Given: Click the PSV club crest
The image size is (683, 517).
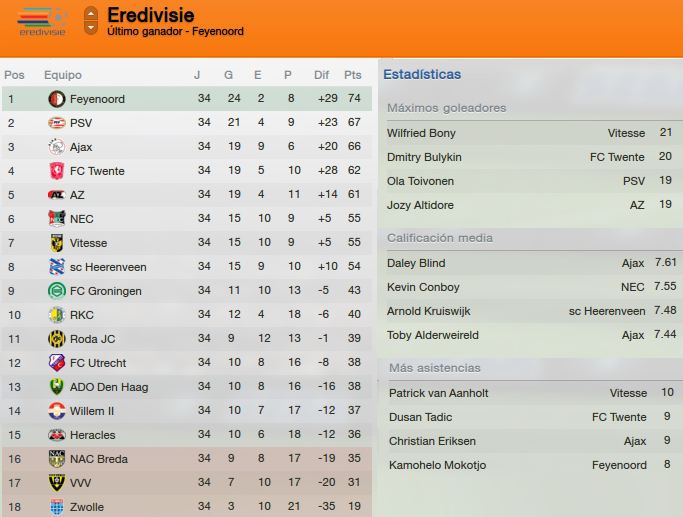Looking at the screenshot, I should (57, 123).
